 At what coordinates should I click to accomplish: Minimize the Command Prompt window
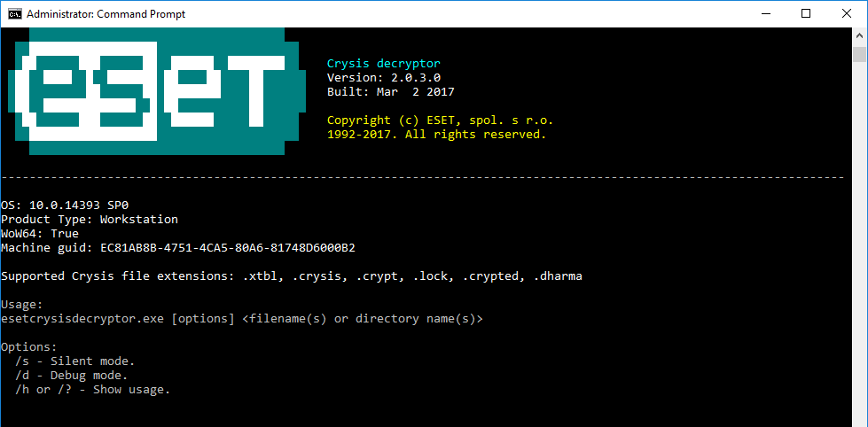(765, 14)
